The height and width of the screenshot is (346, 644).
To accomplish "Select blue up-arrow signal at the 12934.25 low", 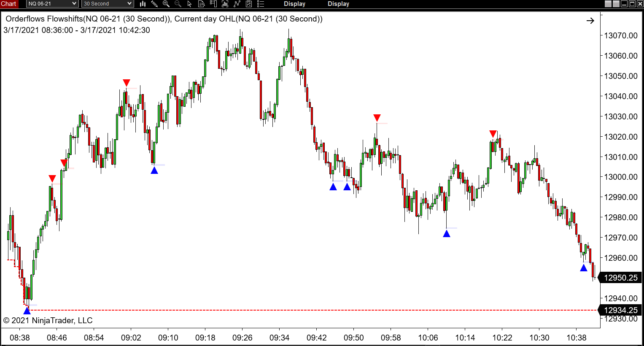I will 27,311.
